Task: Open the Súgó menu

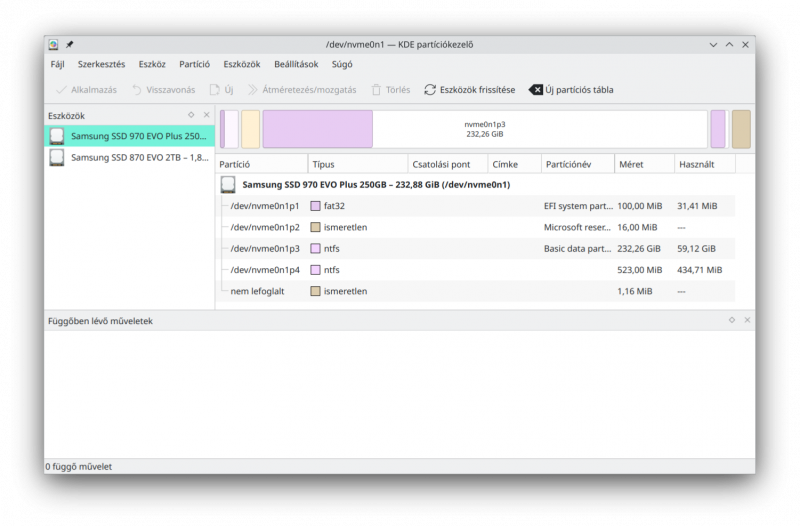Action: click(342, 64)
